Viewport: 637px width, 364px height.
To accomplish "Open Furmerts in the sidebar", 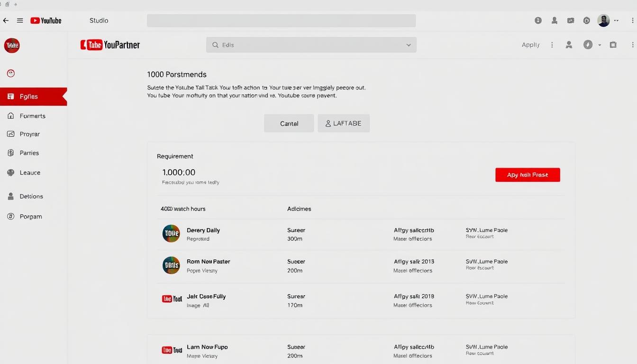I will click(33, 116).
